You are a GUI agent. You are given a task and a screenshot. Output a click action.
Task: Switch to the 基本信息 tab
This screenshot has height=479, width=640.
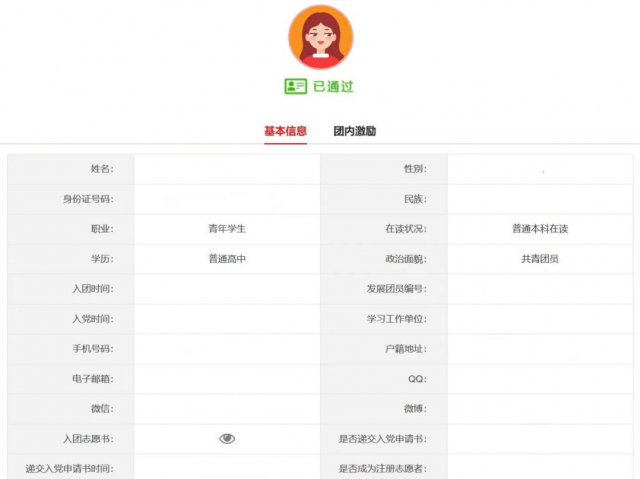tap(285, 131)
